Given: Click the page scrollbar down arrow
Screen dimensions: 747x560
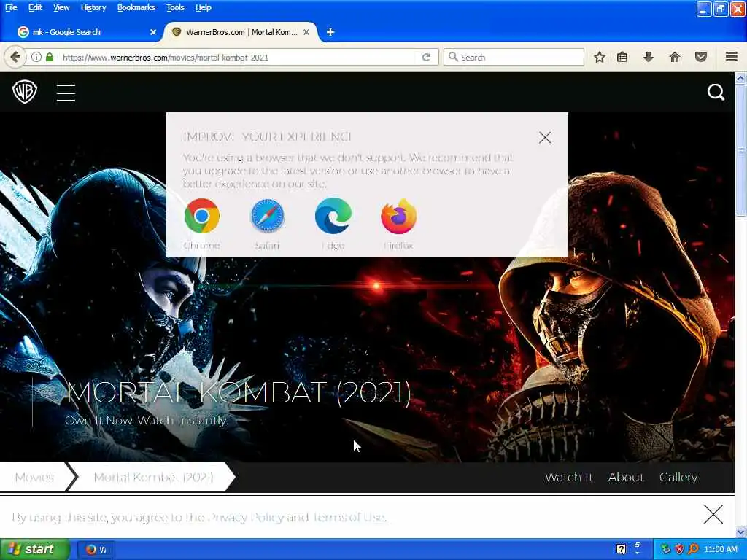Looking at the screenshot, I should coord(740,532).
